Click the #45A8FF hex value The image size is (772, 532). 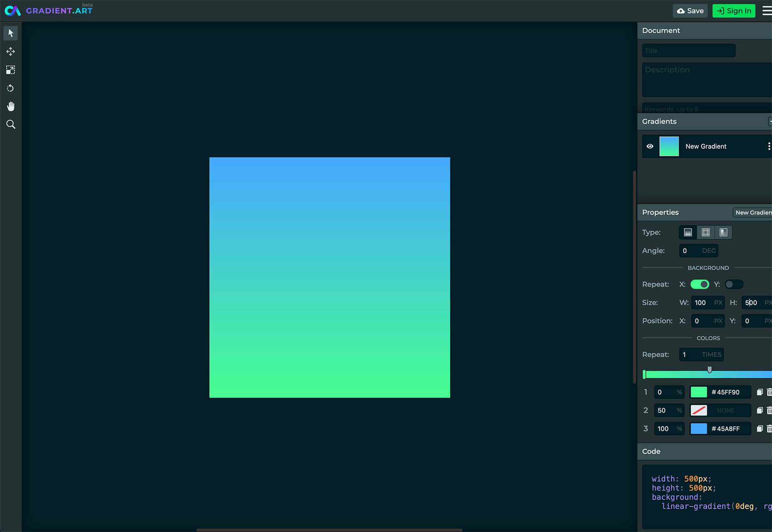(x=725, y=429)
